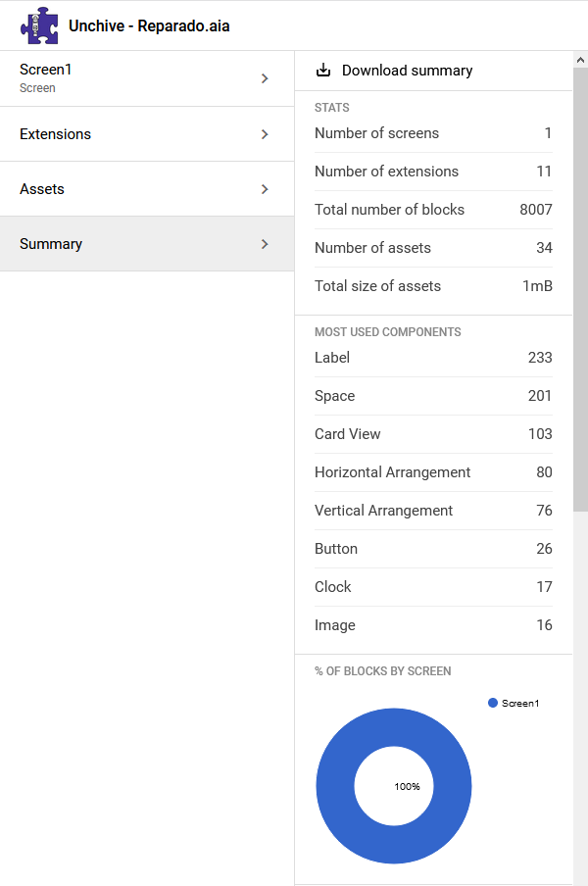Click the Card View component row
The width and height of the screenshot is (588, 886).
433,434
